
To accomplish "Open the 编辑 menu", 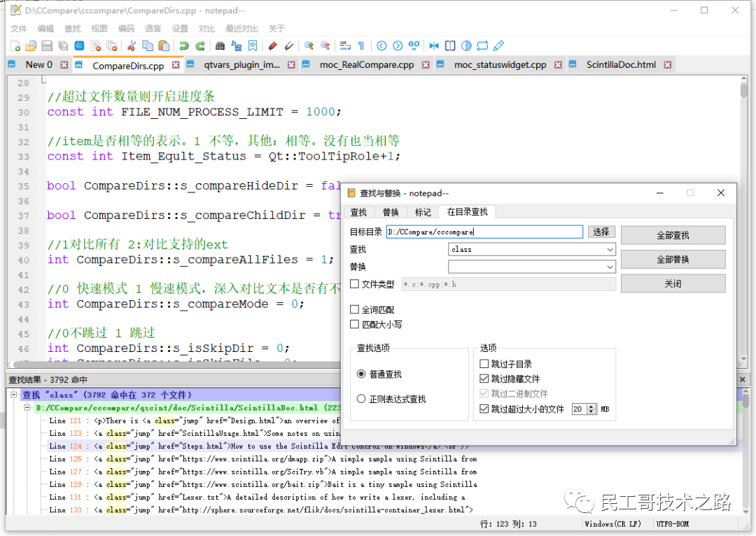I will pyautogui.click(x=45, y=29).
